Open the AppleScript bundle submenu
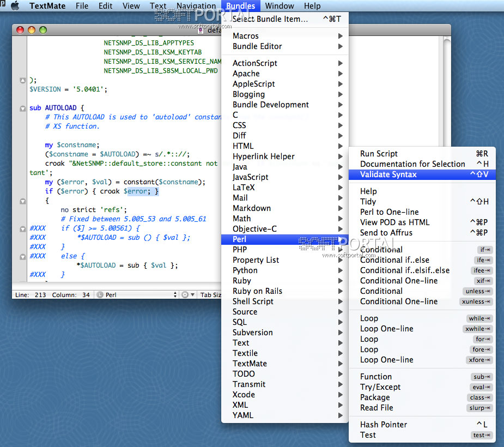The width and height of the screenshot is (504, 447). tap(285, 83)
